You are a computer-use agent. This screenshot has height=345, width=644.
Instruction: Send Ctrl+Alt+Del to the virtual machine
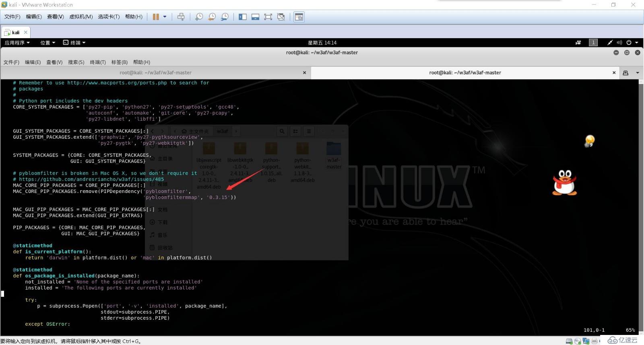[181, 17]
